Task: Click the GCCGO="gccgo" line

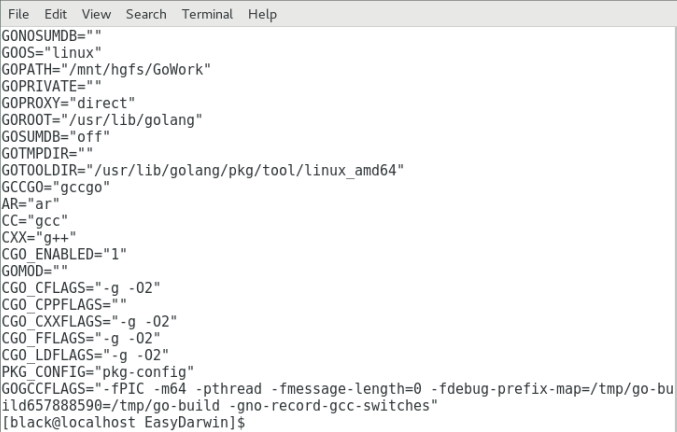Action: pyautogui.click(x=55, y=187)
